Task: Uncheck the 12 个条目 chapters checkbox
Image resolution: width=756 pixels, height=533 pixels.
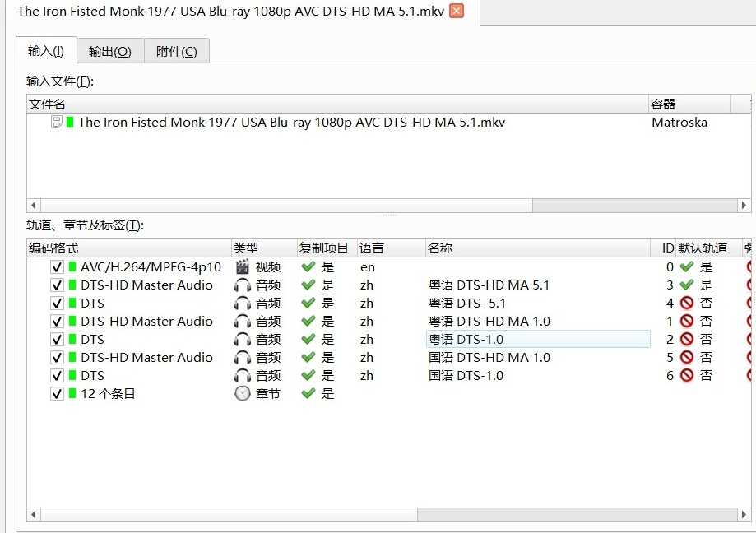Action: click(x=57, y=394)
